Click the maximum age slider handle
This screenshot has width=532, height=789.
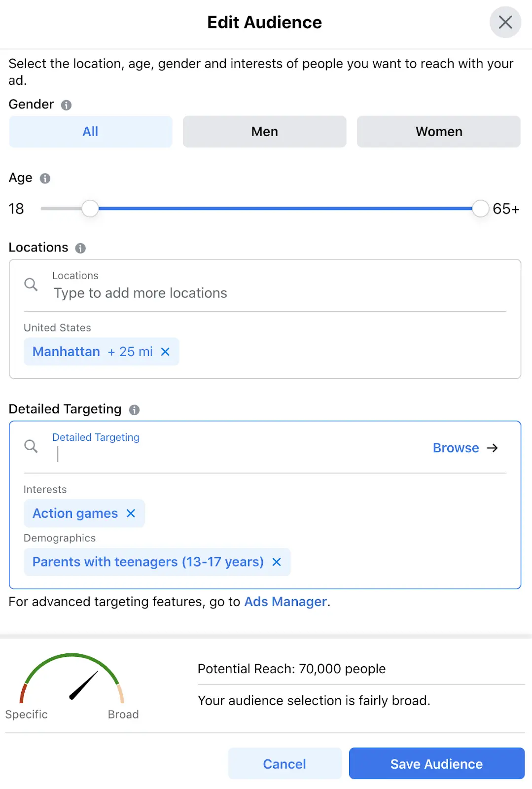[480, 209]
